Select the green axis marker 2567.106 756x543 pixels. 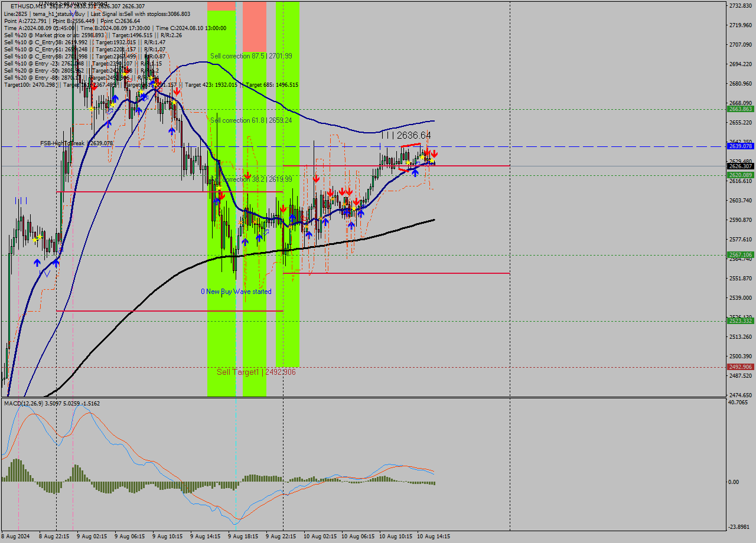[x=739, y=253]
